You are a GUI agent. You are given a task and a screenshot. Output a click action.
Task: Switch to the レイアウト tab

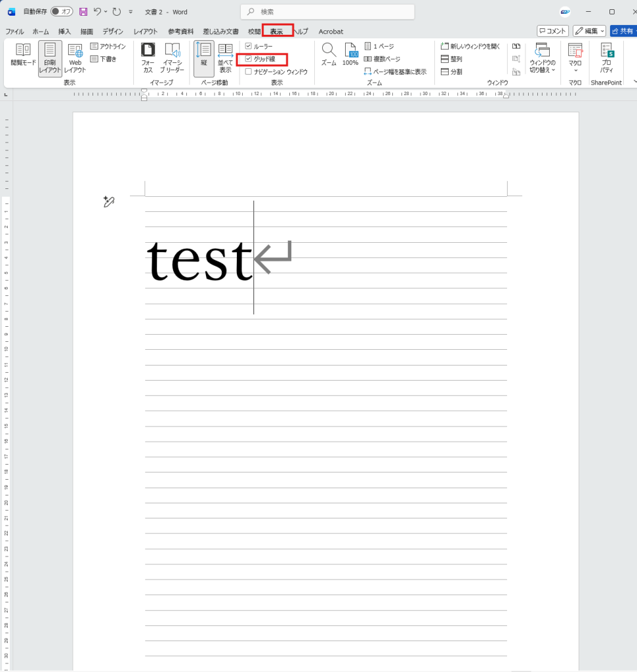145,31
